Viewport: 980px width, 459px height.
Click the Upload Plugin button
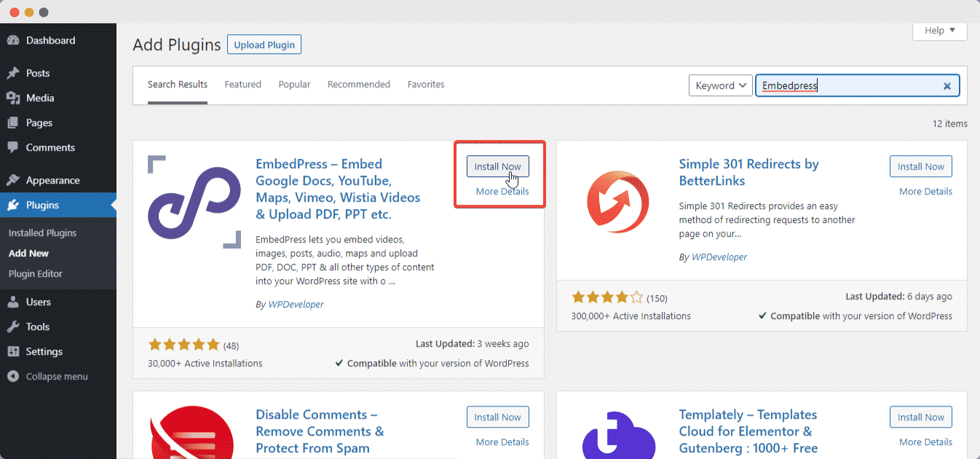[x=264, y=45]
